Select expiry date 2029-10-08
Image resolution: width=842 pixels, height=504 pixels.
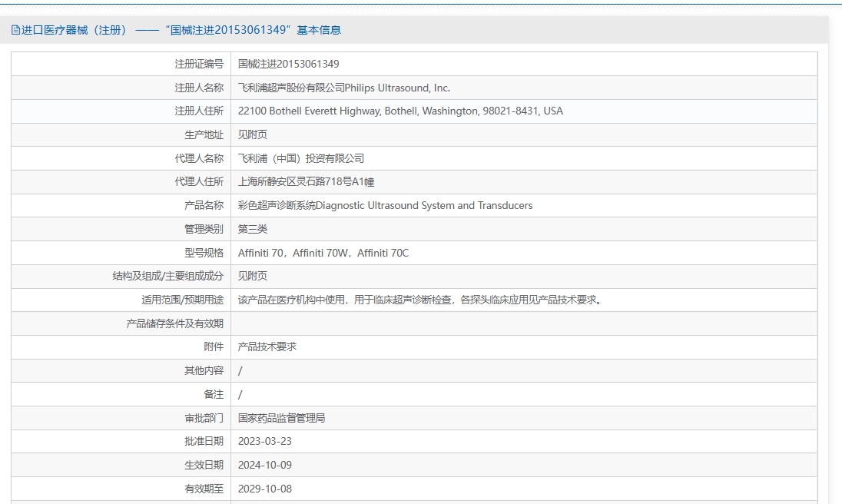265,489
